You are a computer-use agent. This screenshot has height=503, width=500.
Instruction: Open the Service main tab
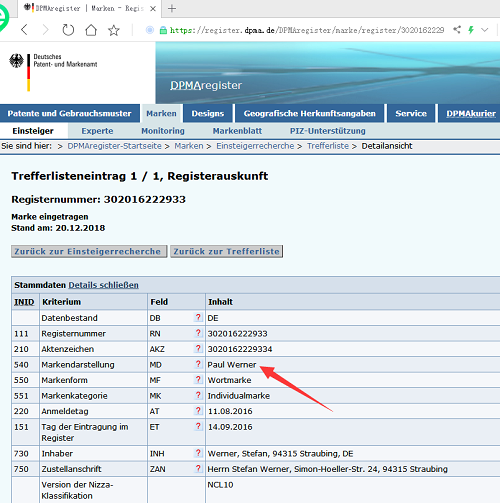[x=411, y=114]
